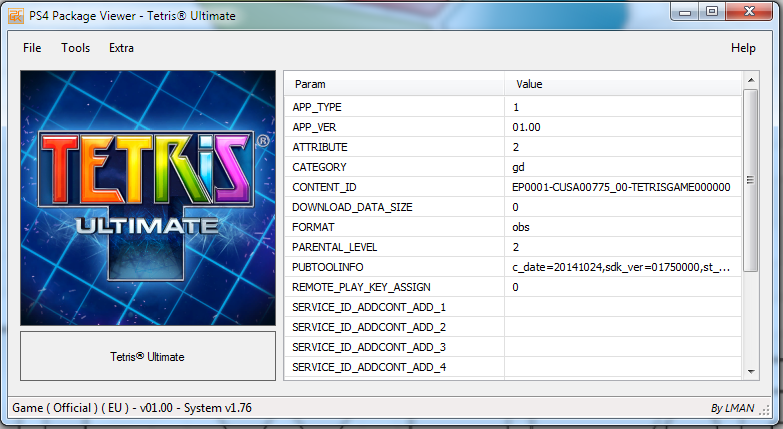Click the PS4 Package Viewer title bar icon
Viewport: 783px width, 429px height.
[x=16, y=12]
